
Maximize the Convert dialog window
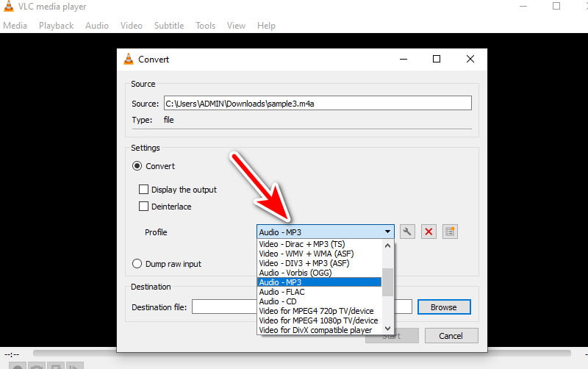(x=437, y=59)
